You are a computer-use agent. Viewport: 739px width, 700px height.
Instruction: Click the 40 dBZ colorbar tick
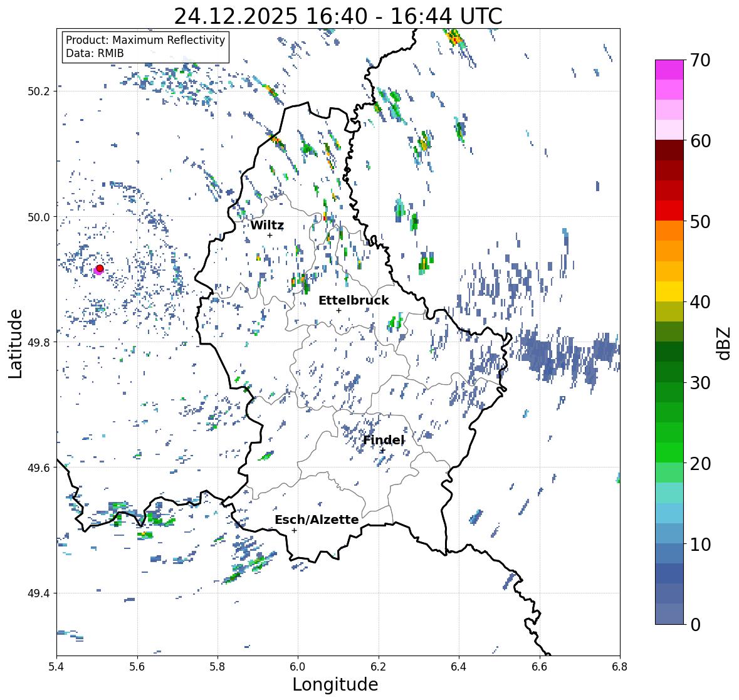[x=700, y=302]
